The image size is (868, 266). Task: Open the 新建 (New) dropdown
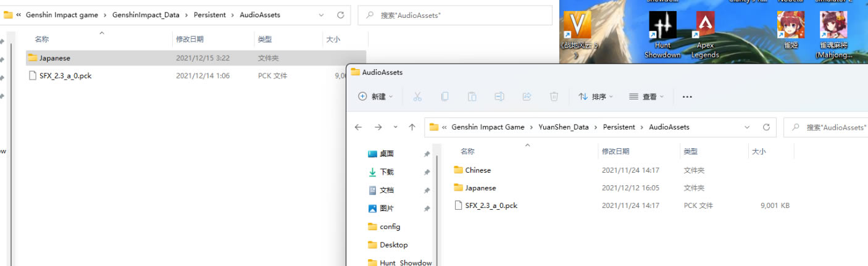(x=375, y=97)
